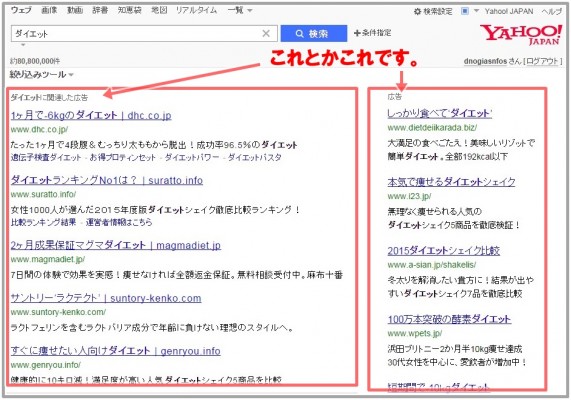
Task: Open the 遺伝子検査ダイエット sitelink
Action: 46,158
